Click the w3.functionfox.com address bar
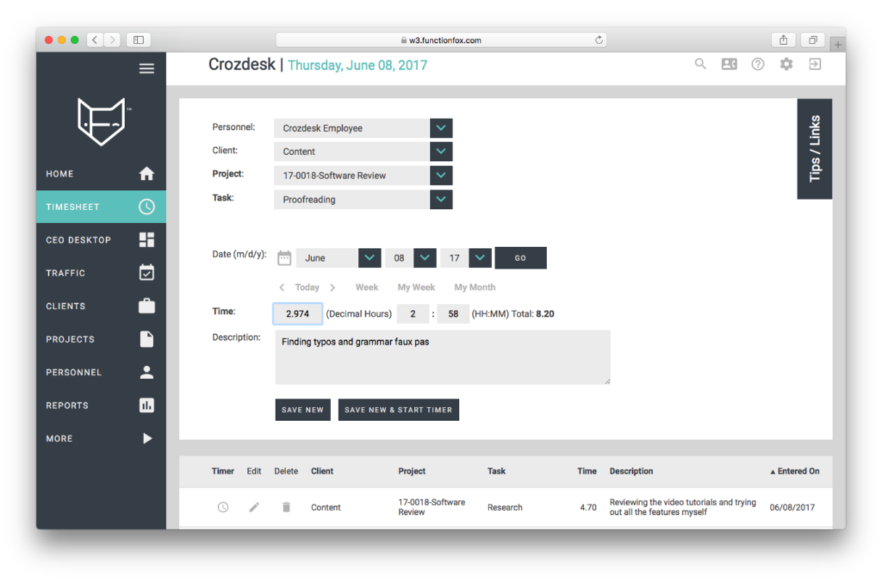Image resolution: width=882 pixels, height=588 pixels. pos(441,40)
